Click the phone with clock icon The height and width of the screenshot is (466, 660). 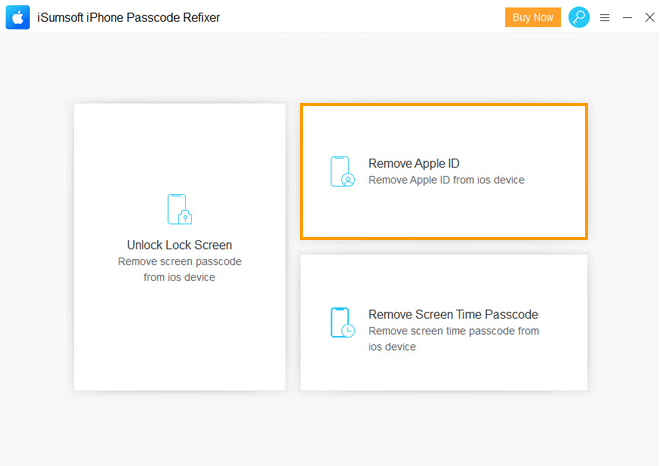click(343, 322)
